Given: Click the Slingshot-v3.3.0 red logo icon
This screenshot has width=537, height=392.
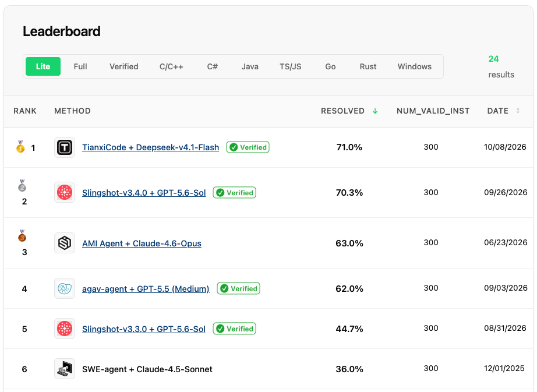Looking at the screenshot, I should pos(65,329).
